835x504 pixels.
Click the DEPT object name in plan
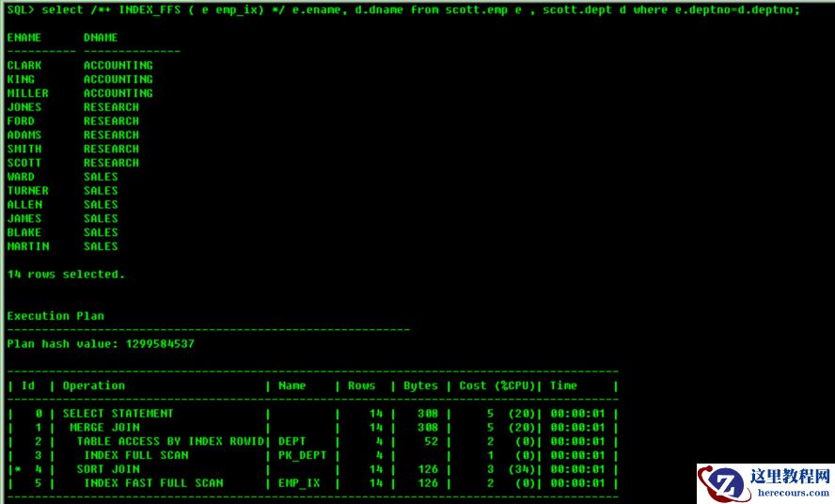(x=291, y=441)
